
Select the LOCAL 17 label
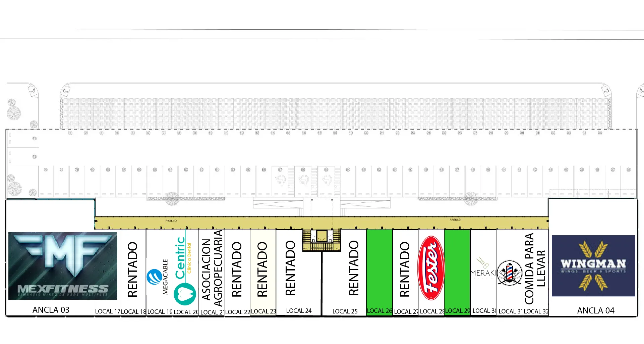click(107, 311)
